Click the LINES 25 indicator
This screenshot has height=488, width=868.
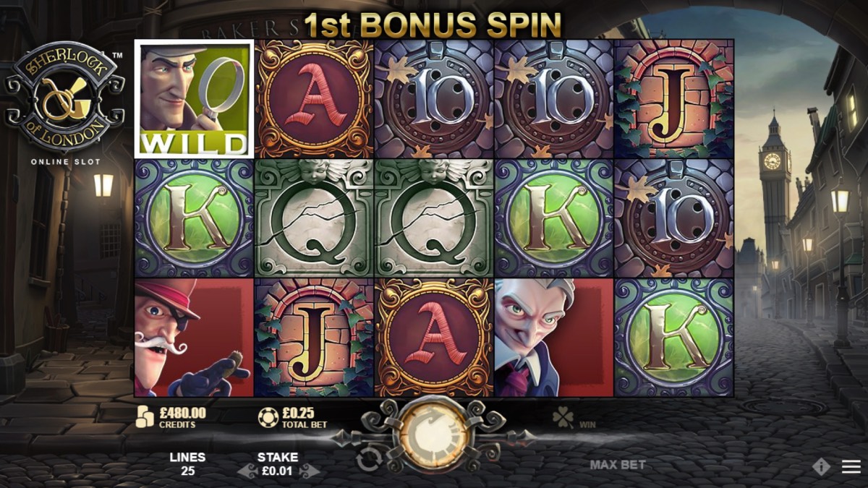(x=187, y=464)
